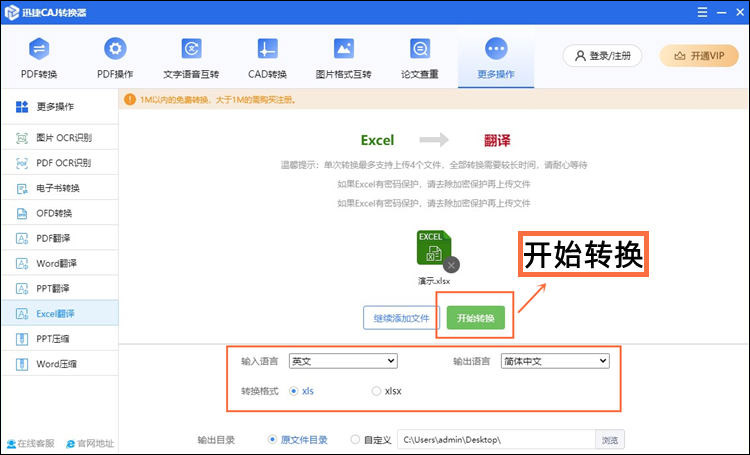Open the 输入语言 dropdown showing 英文
Screen dimensions: 750x455
point(343,361)
